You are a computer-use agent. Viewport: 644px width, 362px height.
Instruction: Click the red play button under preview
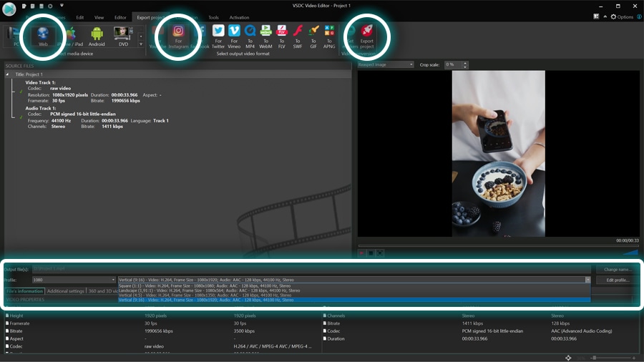[x=362, y=253]
